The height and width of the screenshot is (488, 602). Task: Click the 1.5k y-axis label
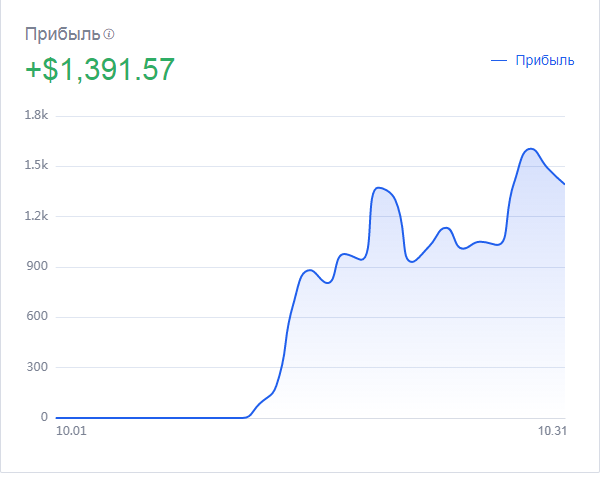tap(37, 165)
